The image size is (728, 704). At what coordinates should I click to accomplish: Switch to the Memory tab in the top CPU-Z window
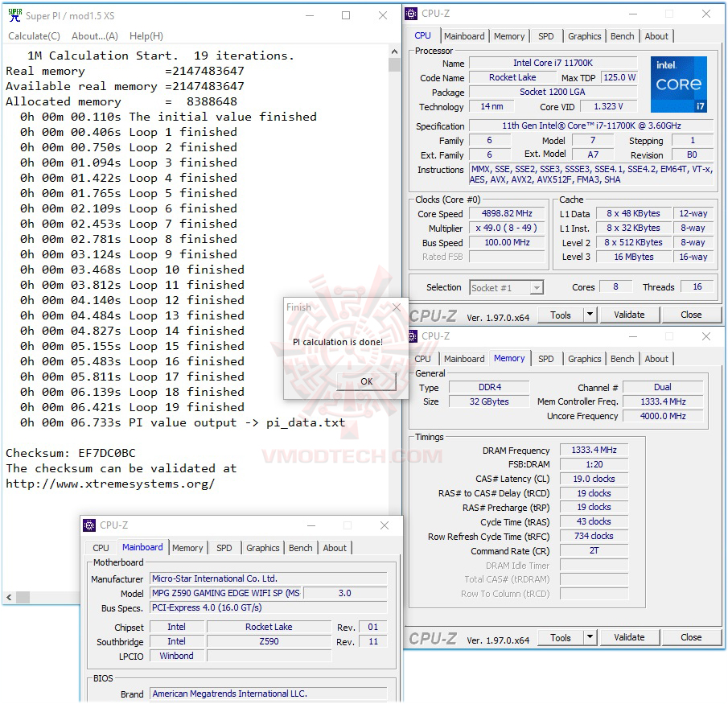click(x=509, y=36)
